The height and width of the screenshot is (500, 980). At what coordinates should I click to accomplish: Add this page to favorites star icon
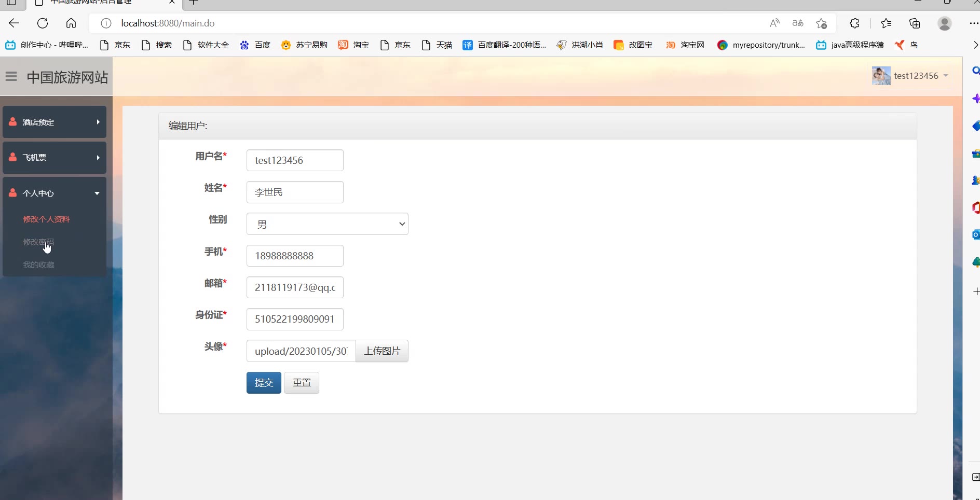tap(821, 23)
